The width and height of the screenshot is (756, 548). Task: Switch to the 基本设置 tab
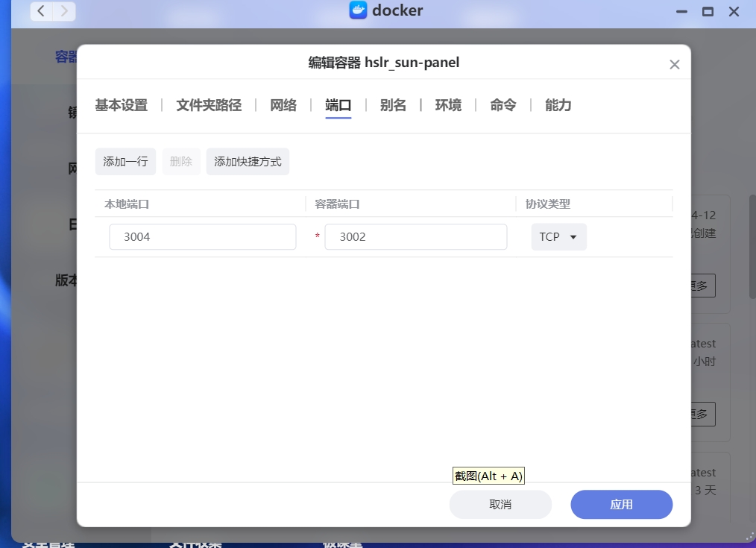122,105
